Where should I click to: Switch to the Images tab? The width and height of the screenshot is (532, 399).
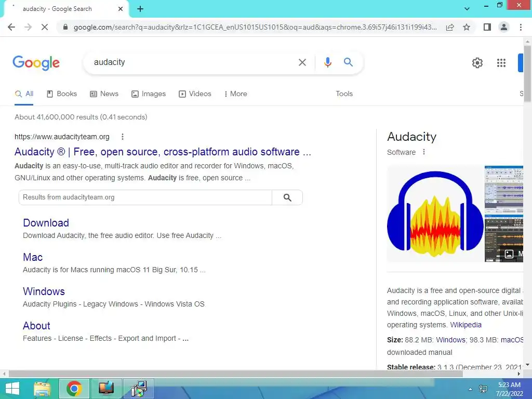(x=149, y=94)
